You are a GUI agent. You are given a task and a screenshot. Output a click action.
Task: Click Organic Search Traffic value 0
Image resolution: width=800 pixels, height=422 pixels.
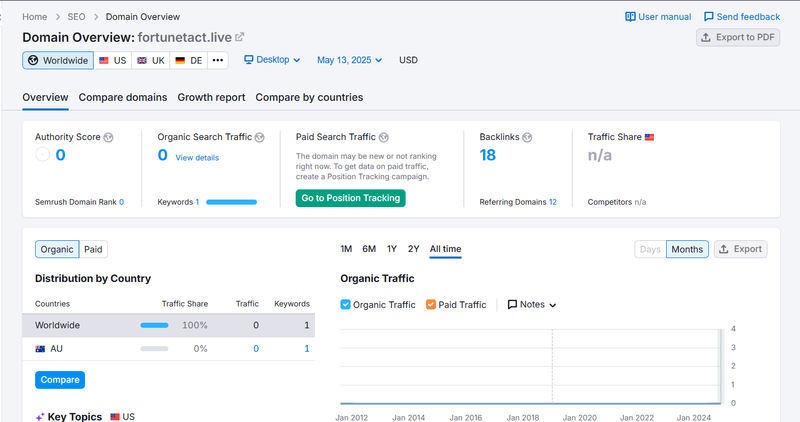click(162, 155)
